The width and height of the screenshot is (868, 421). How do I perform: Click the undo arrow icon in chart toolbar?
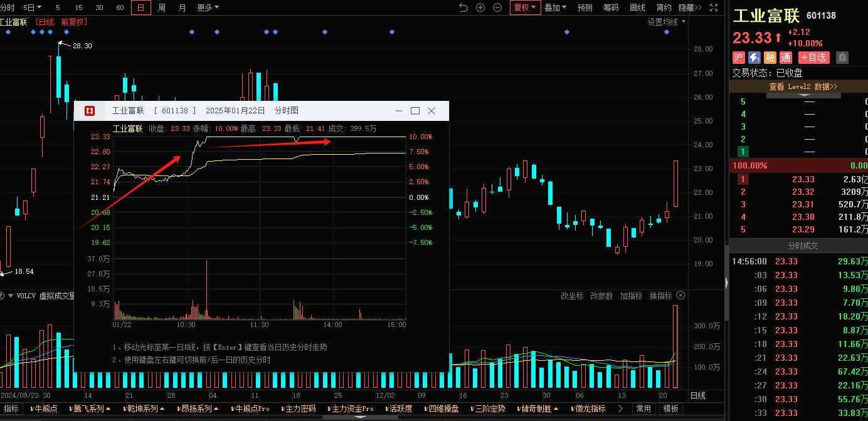[463, 8]
